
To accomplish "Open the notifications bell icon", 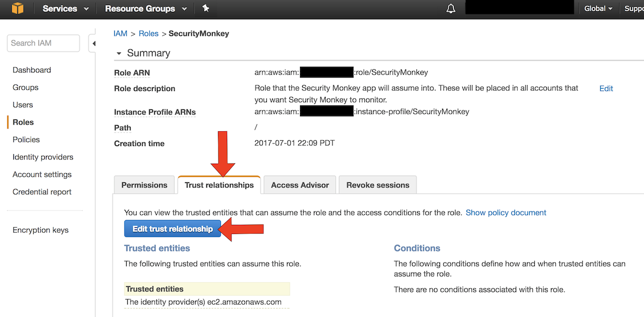I will click(451, 8).
